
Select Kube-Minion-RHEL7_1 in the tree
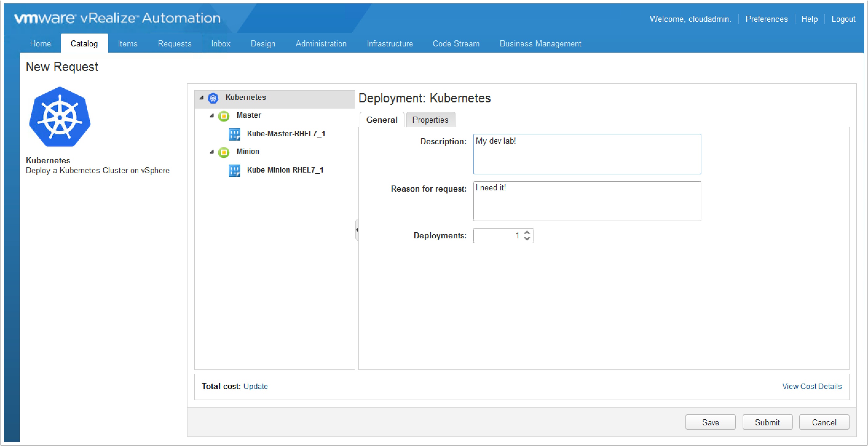click(x=285, y=170)
